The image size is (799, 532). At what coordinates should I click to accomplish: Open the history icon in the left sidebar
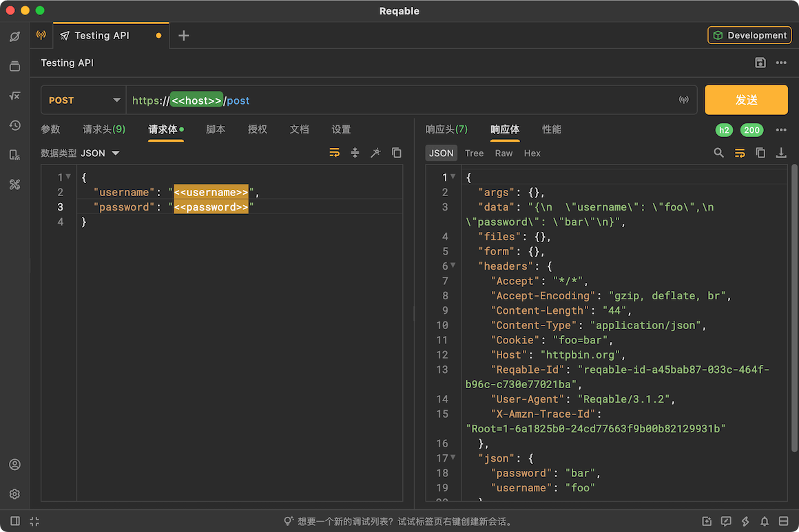click(x=14, y=125)
